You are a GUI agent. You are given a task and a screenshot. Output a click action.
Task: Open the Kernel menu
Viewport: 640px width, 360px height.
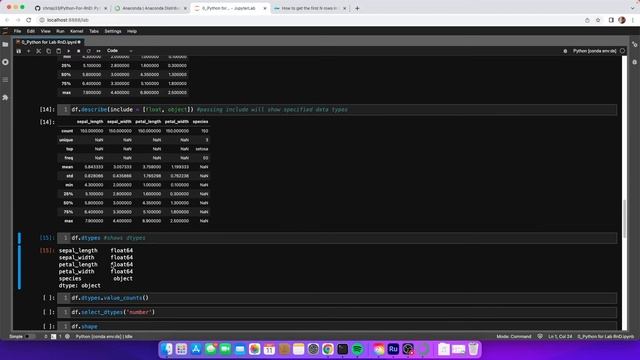point(77,31)
